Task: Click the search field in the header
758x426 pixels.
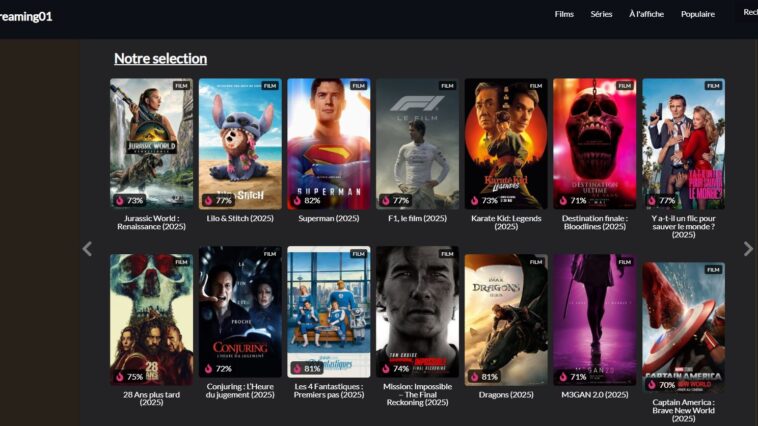Action: 748,14
